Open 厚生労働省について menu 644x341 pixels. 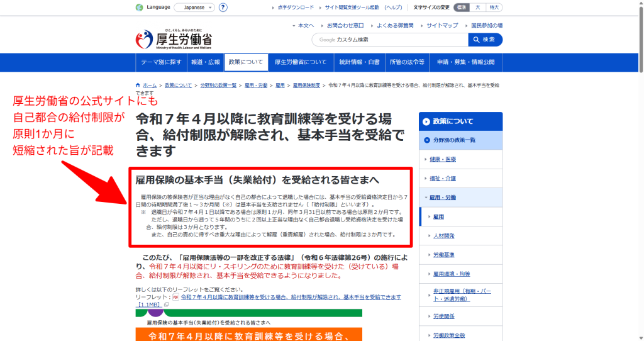click(x=301, y=62)
